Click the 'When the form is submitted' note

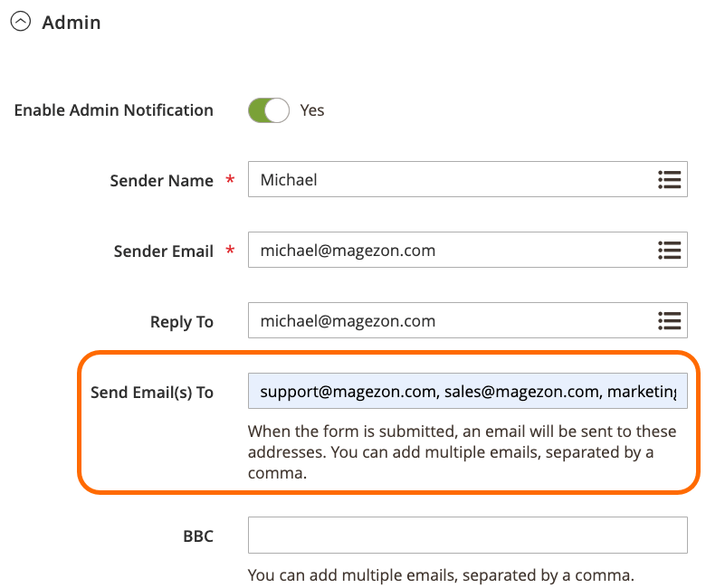point(462,452)
